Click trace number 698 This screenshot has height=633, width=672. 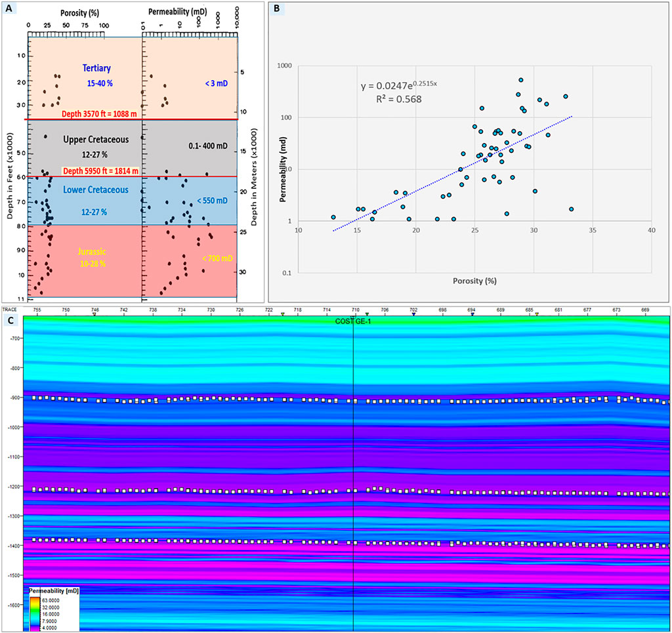coord(442,310)
